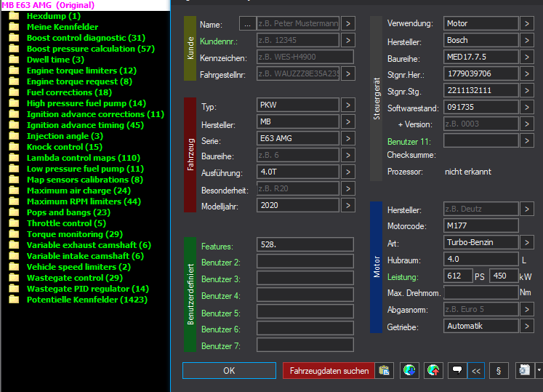Select the Variable exhaust camshaft (6) folder
The height and width of the screenshot is (392, 543).
click(89, 245)
